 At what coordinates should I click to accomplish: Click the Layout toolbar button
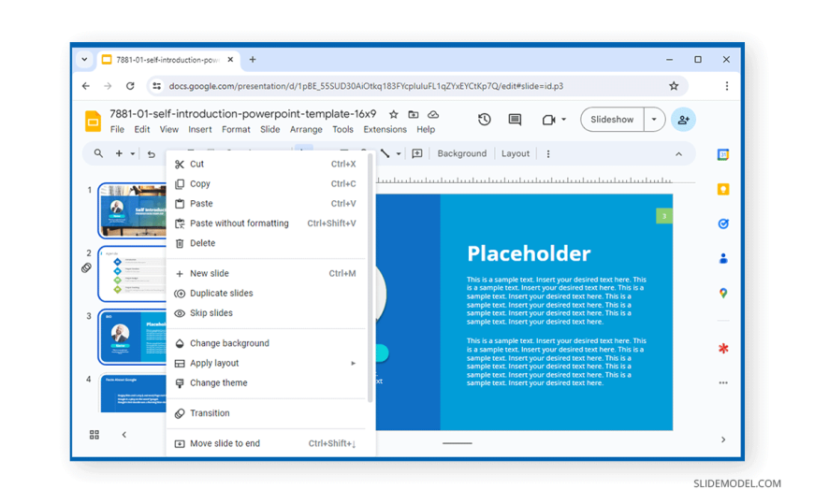(x=515, y=153)
